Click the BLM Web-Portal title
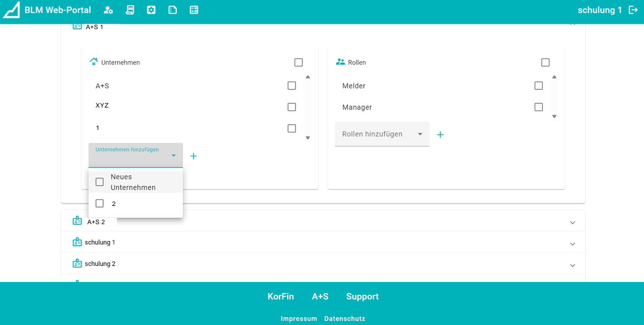Image resolution: width=644 pixels, height=325 pixels. pyautogui.click(x=58, y=10)
